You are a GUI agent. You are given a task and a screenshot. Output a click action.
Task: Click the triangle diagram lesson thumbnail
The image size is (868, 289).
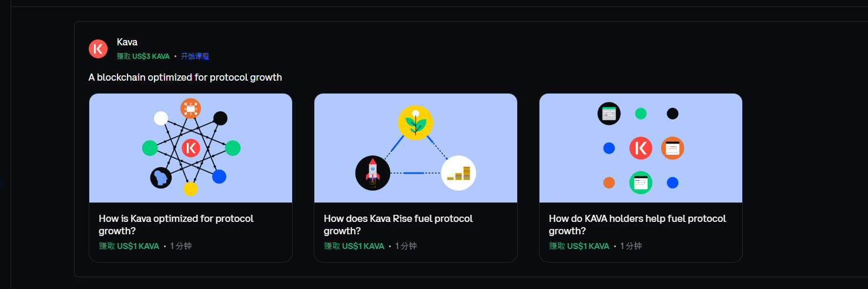[x=415, y=148]
